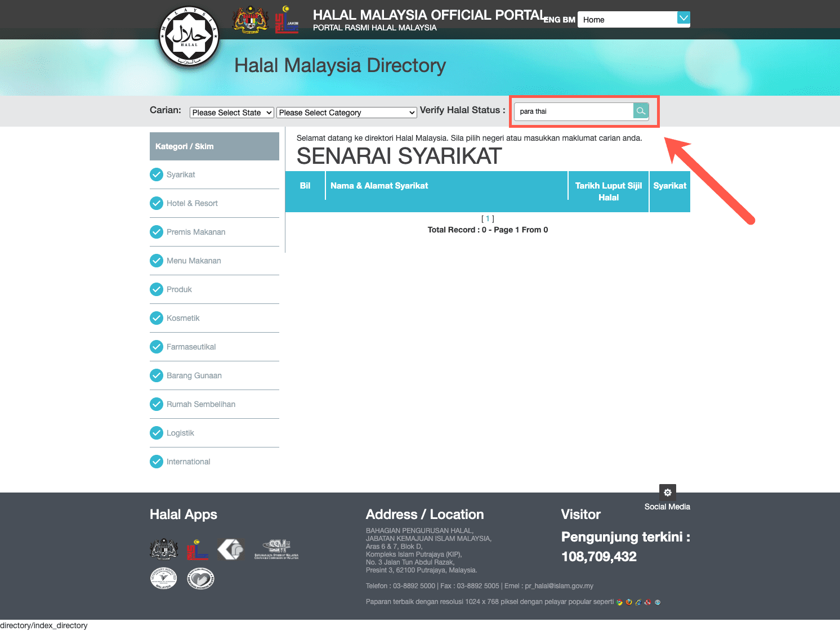
Task: Click the Total Record summary text
Action: tap(488, 230)
